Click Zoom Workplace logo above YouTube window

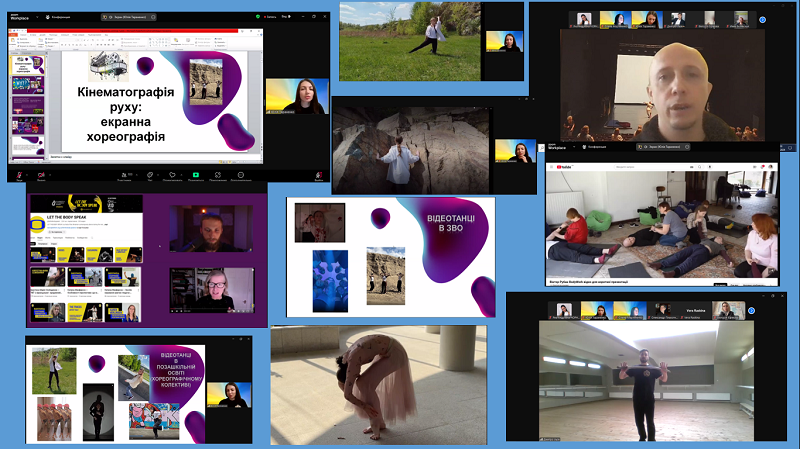coord(557,147)
